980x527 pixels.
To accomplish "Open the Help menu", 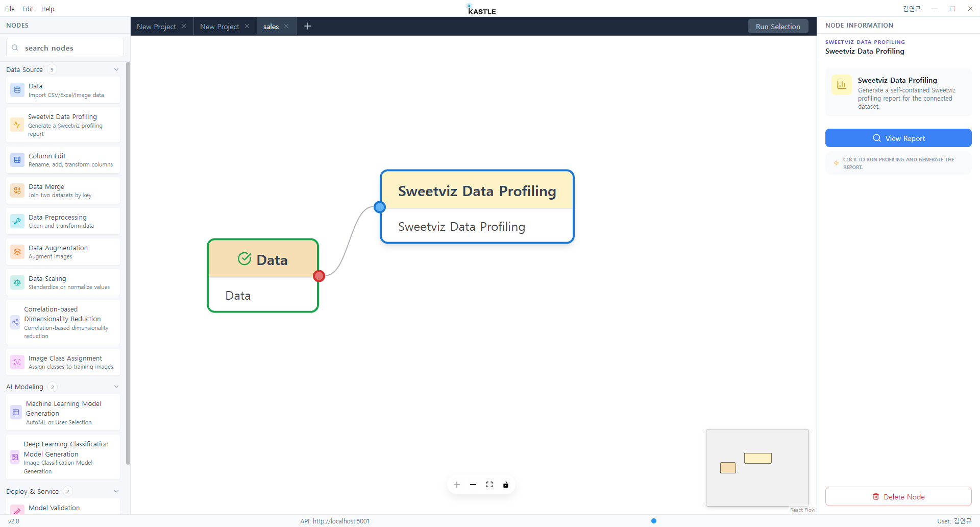I will tap(47, 9).
